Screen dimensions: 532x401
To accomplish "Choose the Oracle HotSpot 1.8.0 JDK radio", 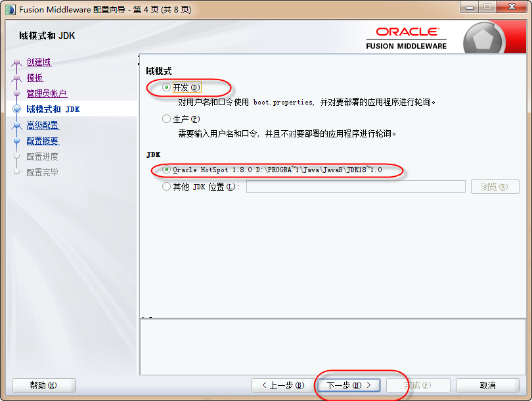I will point(166,170).
